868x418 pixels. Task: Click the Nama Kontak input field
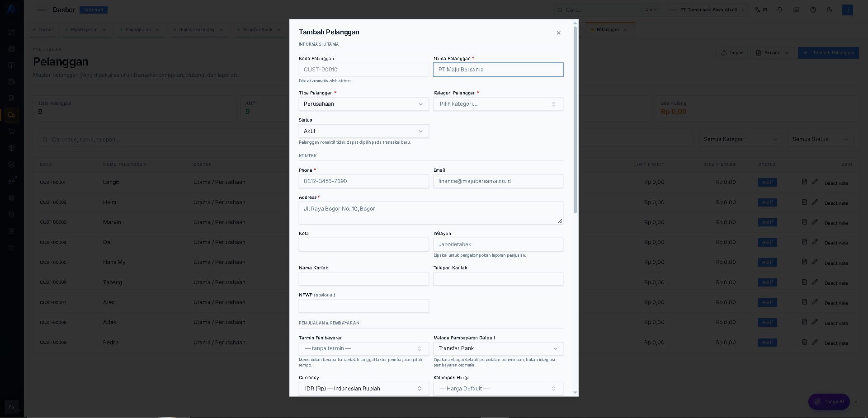(x=363, y=279)
